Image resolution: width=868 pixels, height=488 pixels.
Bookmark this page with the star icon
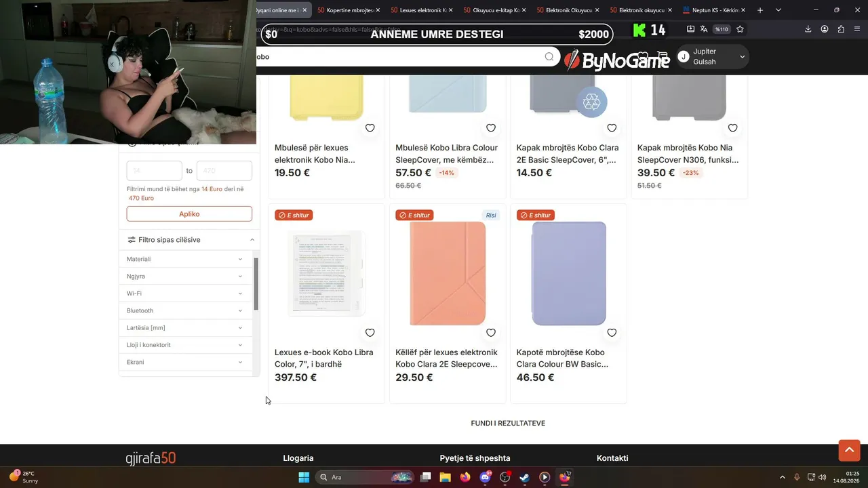coord(740,29)
